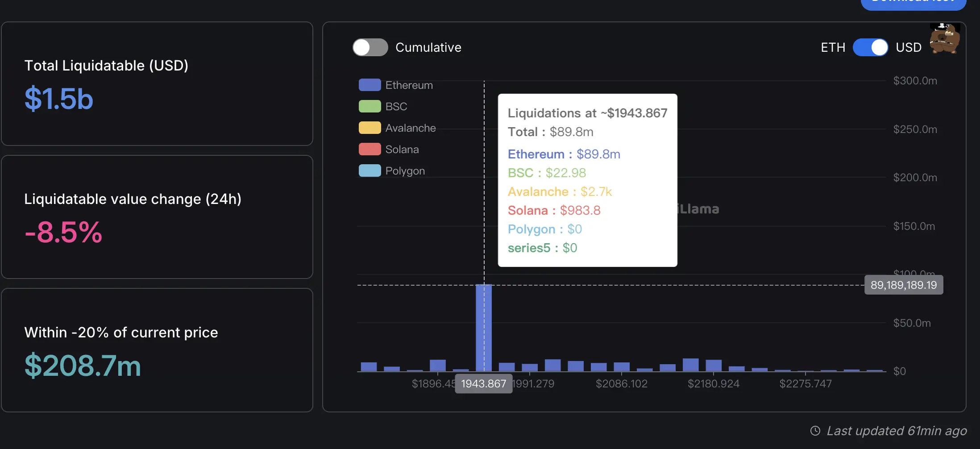
Task: Select the Liquidatable value change (24h) card
Action: tap(157, 217)
